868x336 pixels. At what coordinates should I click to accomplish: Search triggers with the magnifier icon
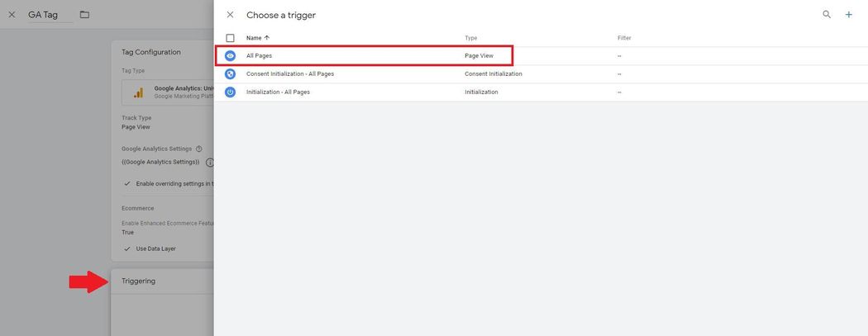coord(827,15)
